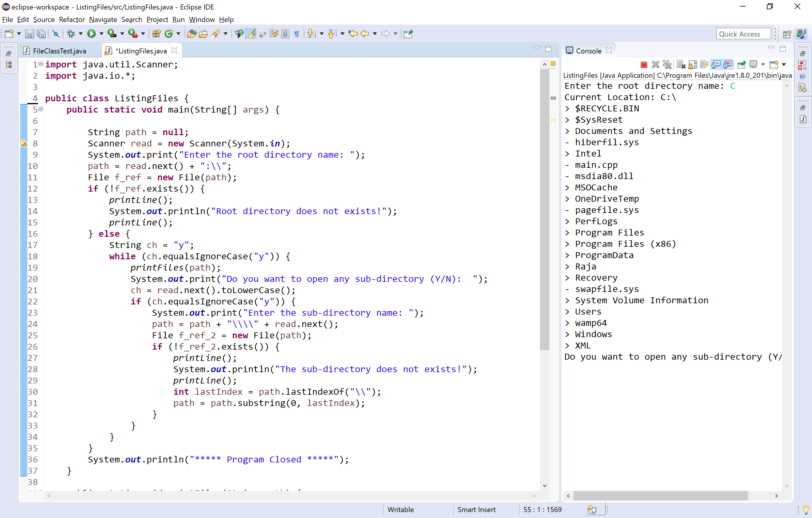Screen dimensions: 812x518
Task: Toggle Show Whitespace Characters
Action: point(296,34)
